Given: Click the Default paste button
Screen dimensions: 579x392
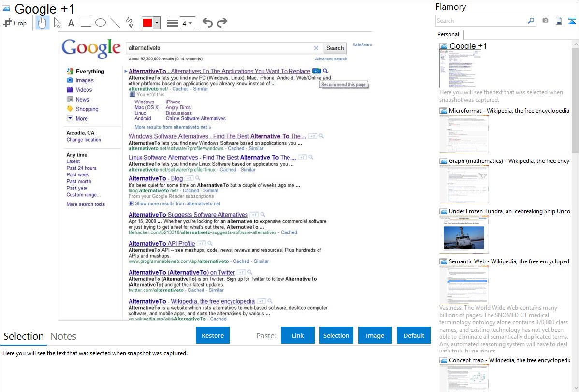Looking at the screenshot, I should [x=414, y=335].
